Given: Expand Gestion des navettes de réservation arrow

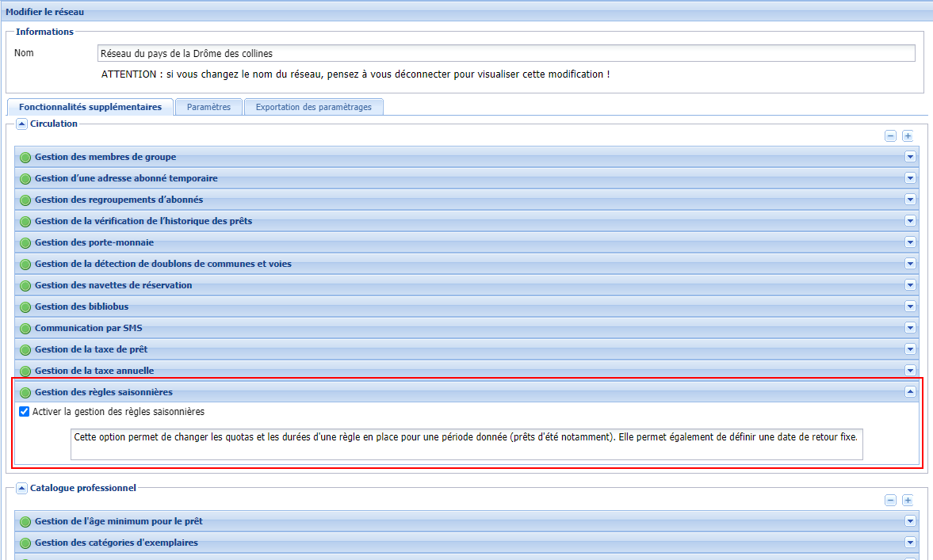Looking at the screenshot, I should (x=910, y=285).
